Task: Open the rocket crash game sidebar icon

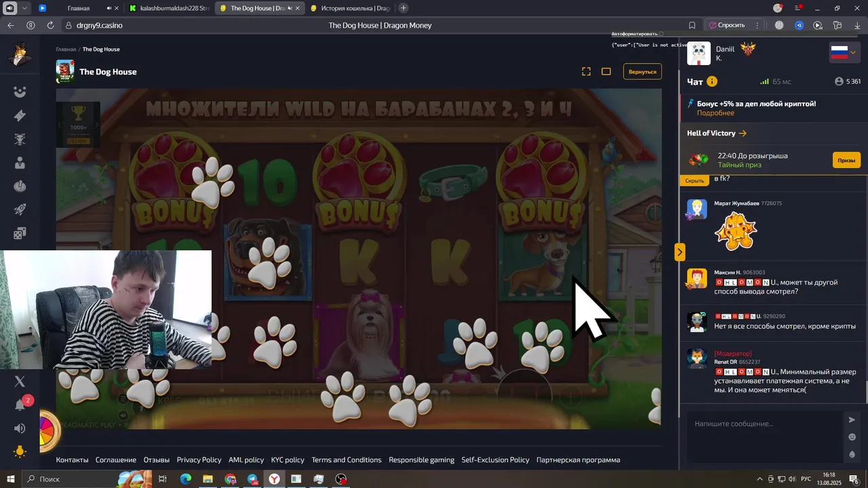Action: coord(20,209)
